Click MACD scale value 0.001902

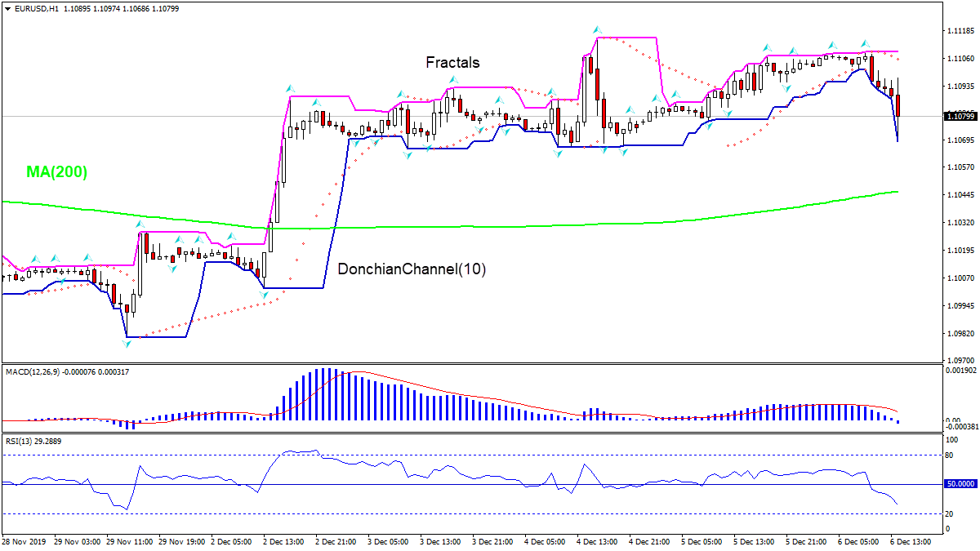pos(961,370)
